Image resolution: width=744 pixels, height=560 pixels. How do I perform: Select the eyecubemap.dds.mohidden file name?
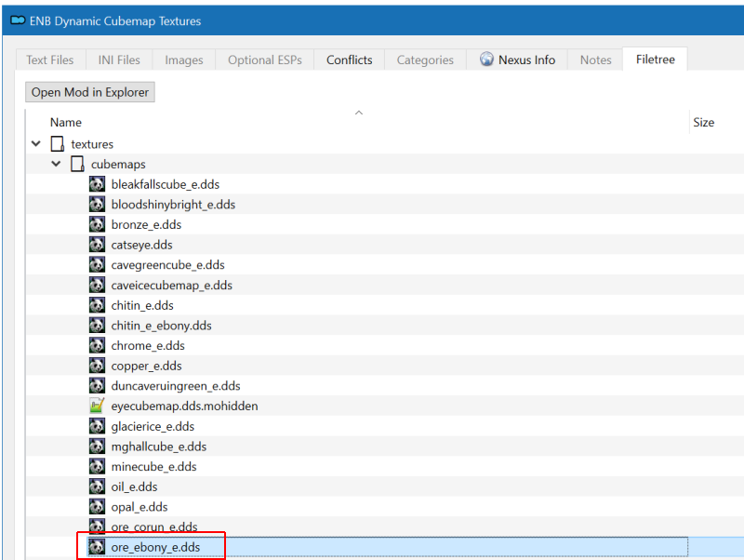pyautogui.click(x=184, y=407)
